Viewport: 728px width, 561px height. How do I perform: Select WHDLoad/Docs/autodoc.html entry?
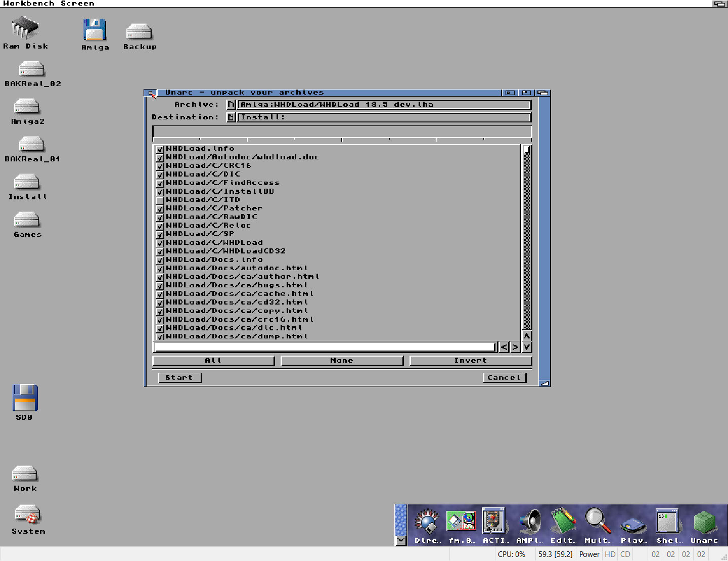tap(237, 268)
